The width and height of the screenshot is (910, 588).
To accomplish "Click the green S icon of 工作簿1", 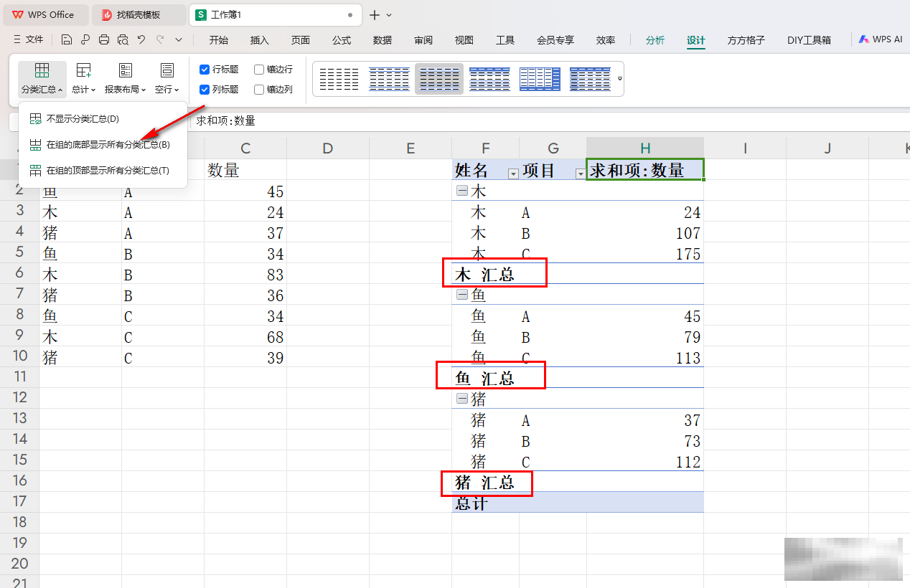I will coord(202,14).
